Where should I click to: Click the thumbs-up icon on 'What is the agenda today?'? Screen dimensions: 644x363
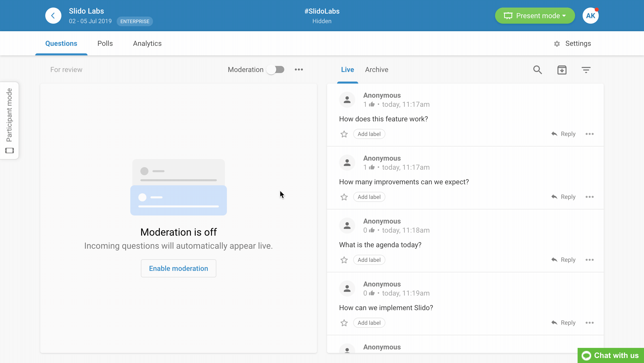point(372,230)
